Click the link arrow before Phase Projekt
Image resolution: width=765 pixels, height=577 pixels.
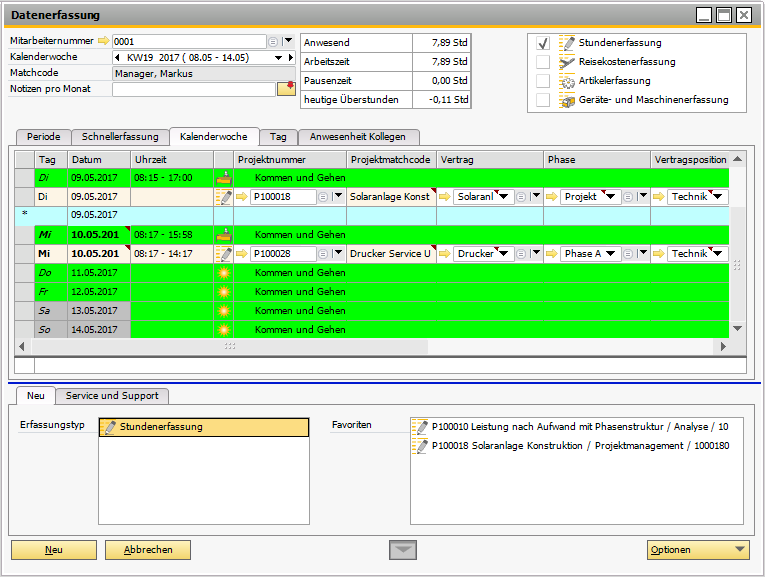click(552, 197)
